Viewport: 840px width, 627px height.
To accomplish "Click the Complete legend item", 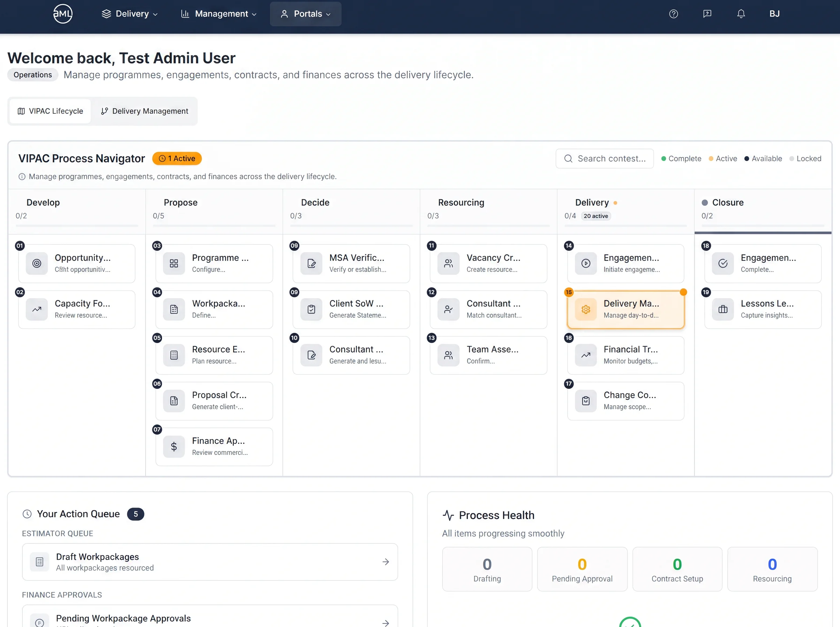I will coord(681,158).
